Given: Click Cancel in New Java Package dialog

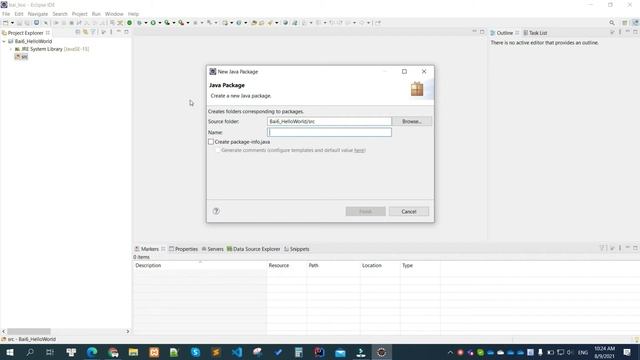Looking at the screenshot, I should tap(409, 211).
